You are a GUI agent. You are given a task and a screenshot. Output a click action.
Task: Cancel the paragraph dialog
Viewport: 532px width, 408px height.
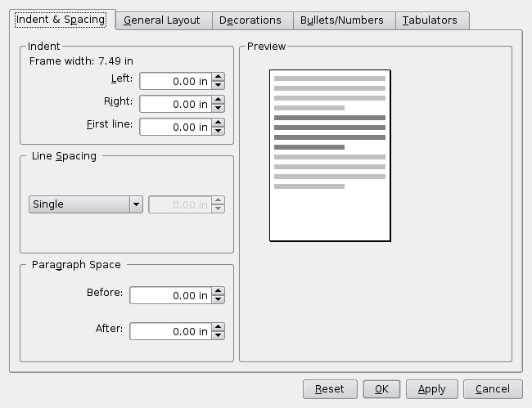click(492, 389)
